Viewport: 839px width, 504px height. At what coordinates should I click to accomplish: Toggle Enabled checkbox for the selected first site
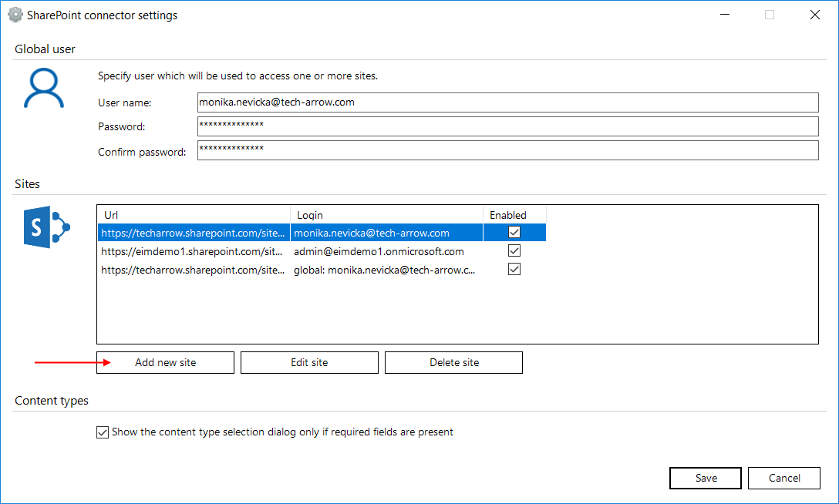pyautogui.click(x=514, y=233)
